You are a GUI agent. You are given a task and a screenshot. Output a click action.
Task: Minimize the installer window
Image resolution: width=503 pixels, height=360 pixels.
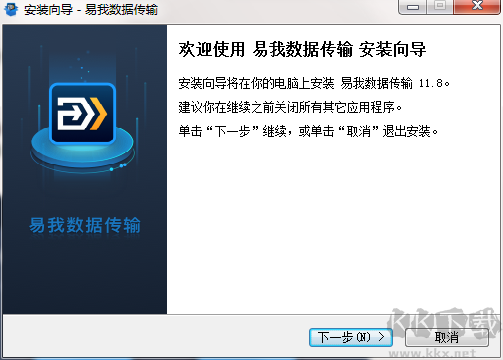[413, 7]
